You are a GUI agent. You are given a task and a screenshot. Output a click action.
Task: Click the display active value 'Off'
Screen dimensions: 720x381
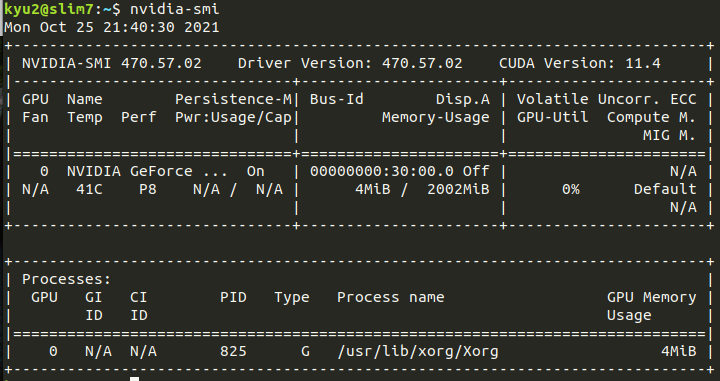point(476,171)
